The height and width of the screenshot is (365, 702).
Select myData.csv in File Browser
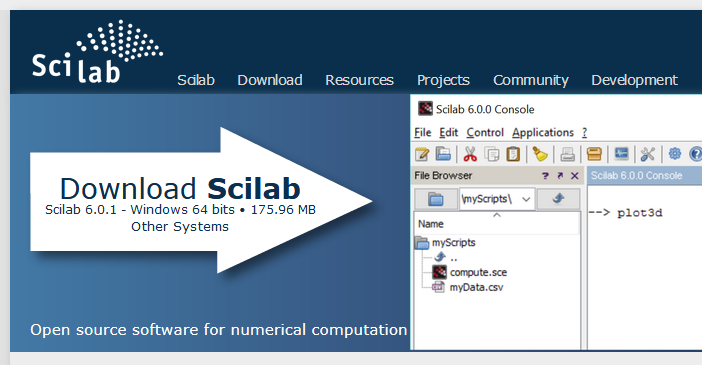pos(468,287)
